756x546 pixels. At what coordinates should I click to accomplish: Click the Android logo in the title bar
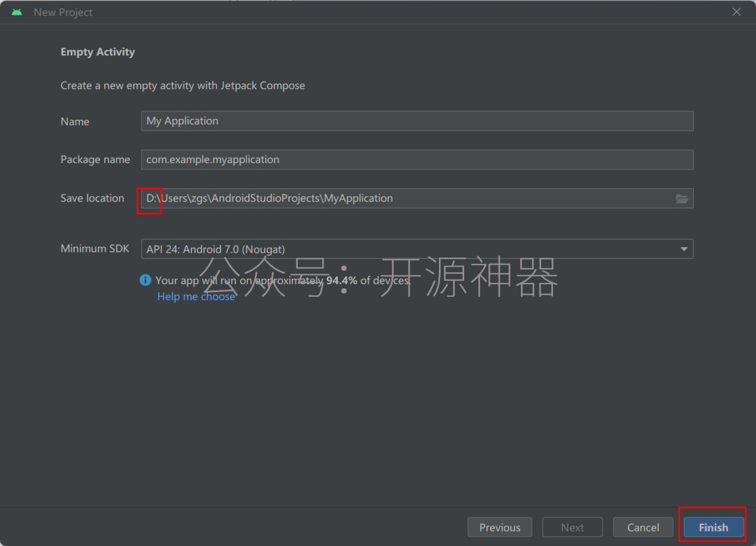click(17, 12)
